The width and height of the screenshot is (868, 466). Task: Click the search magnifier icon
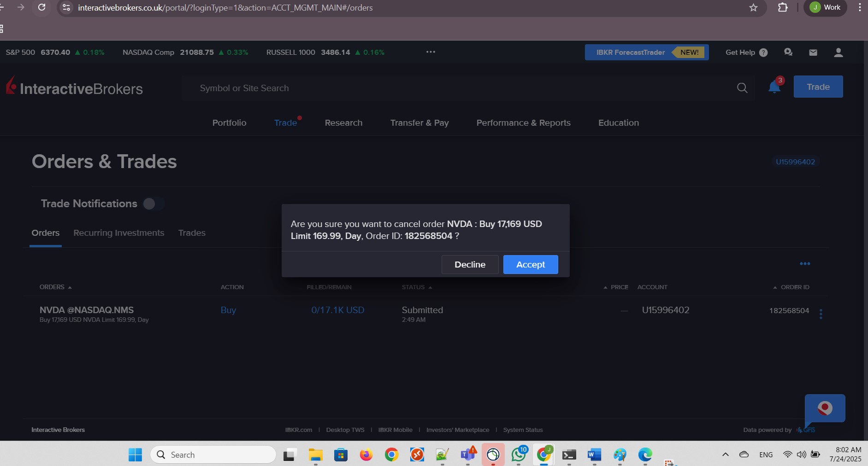pyautogui.click(x=742, y=88)
